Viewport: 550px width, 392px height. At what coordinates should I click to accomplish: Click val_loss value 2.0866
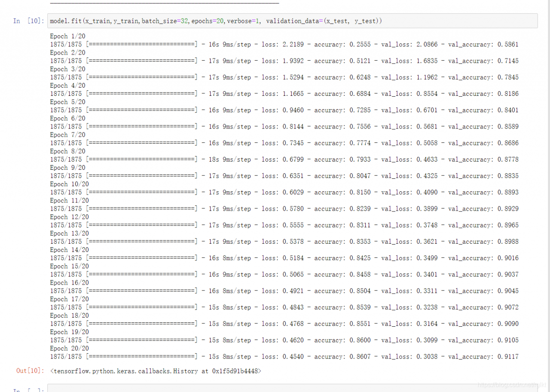click(x=427, y=44)
